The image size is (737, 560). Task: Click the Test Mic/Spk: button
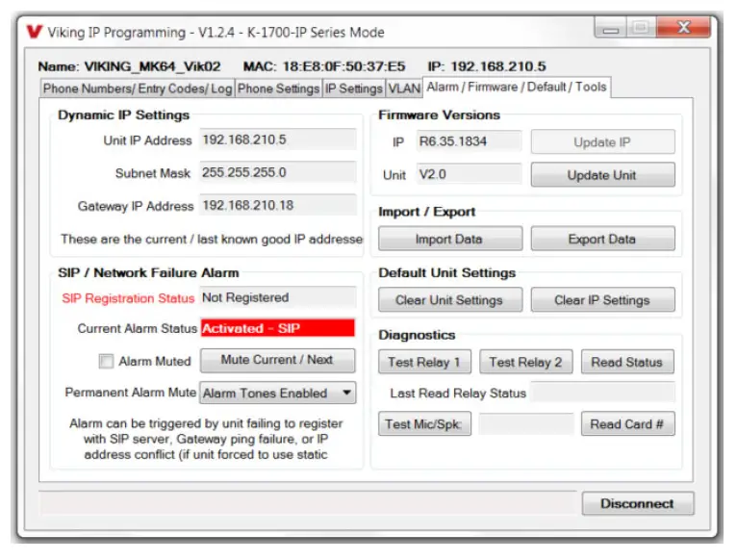point(424,424)
